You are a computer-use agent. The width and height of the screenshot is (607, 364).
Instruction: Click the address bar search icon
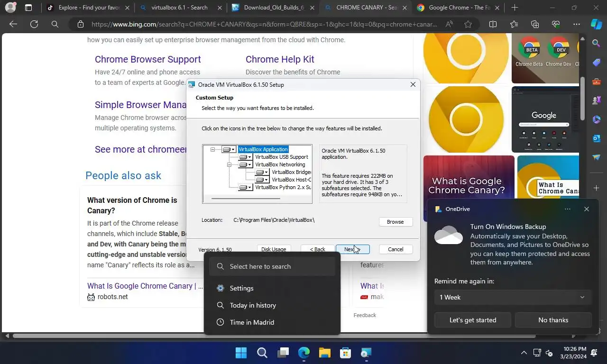pos(55,24)
